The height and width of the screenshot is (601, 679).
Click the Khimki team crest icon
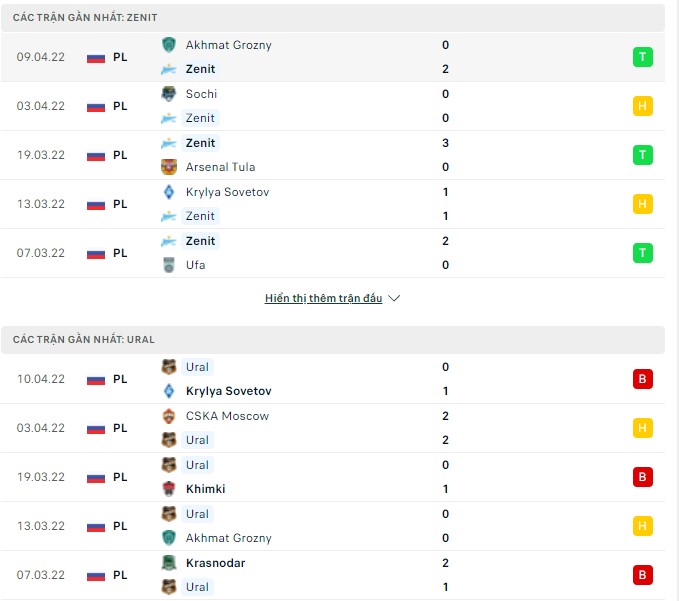pyautogui.click(x=169, y=489)
